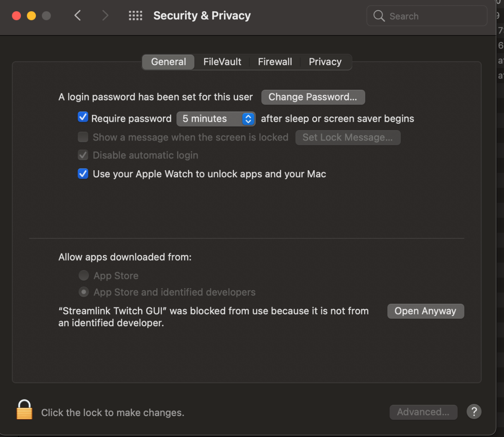Check Disable automatic login
The height and width of the screenshot is (437, 504).
(83, 155)
